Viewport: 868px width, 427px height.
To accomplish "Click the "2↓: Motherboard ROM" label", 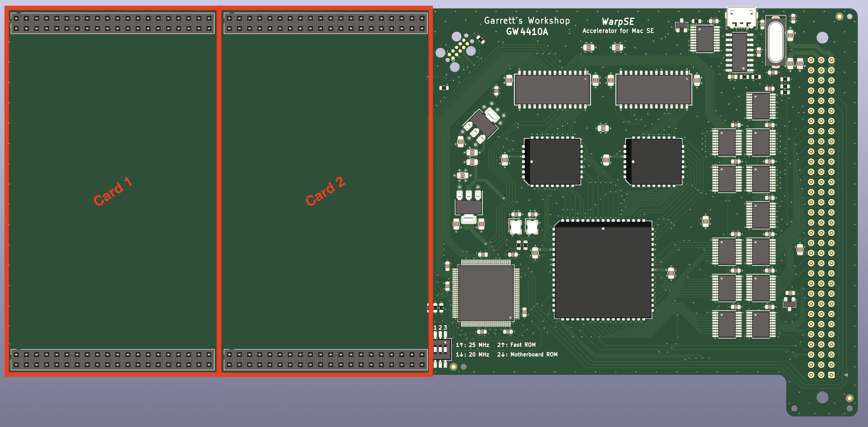I will 527,355.
